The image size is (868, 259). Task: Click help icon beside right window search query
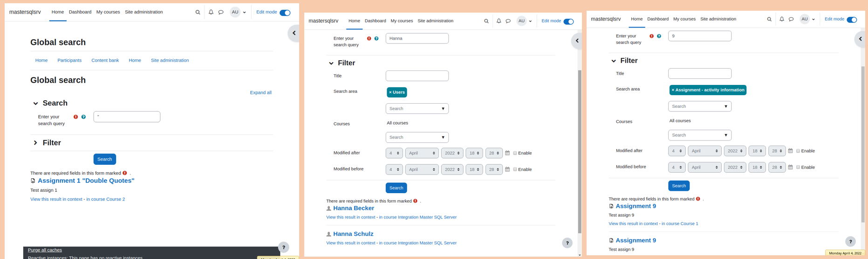(659, 36)
